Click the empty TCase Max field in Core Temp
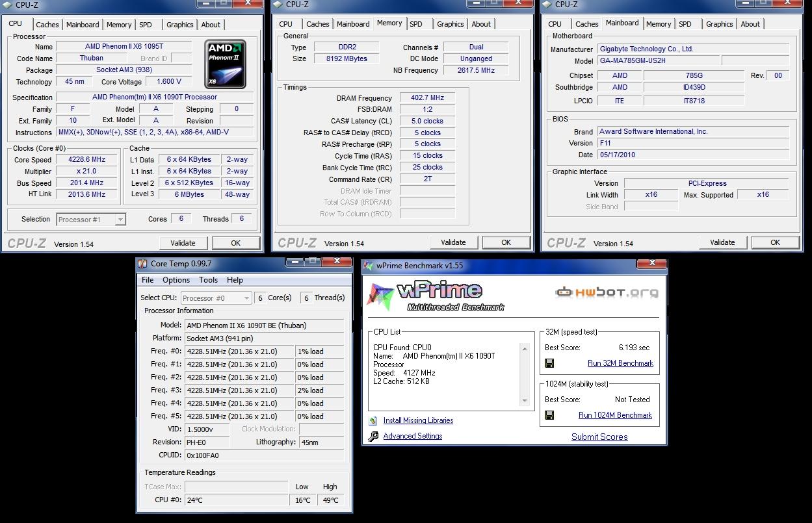Screen dimensions: 812x523 [x=236, y=487]
